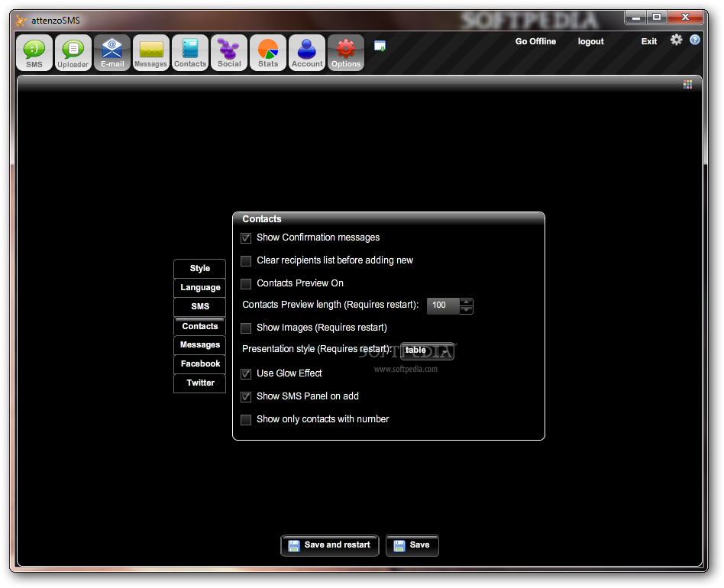This screenshot has height=588, width=724.
Task: Open the Stats section
Action: (268, 53)
